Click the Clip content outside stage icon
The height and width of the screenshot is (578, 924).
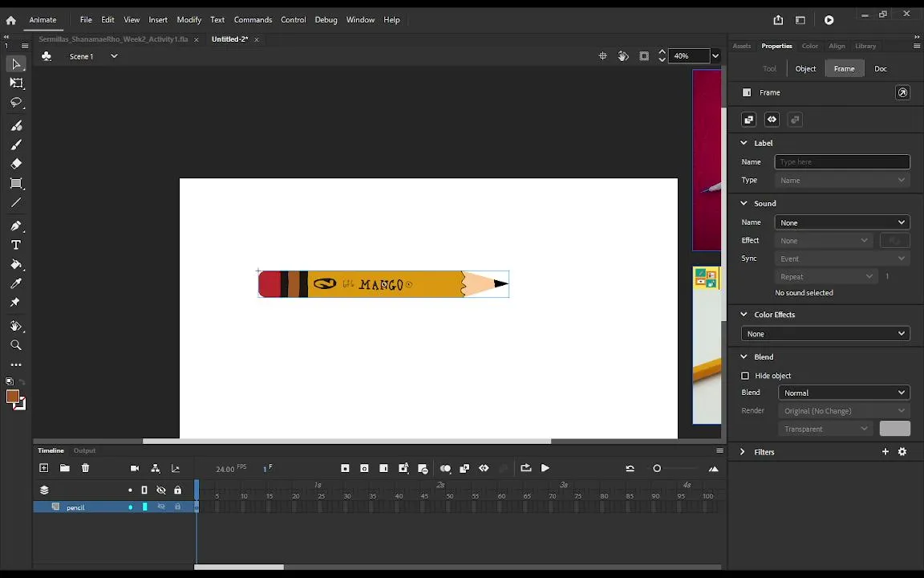(644, 56)
